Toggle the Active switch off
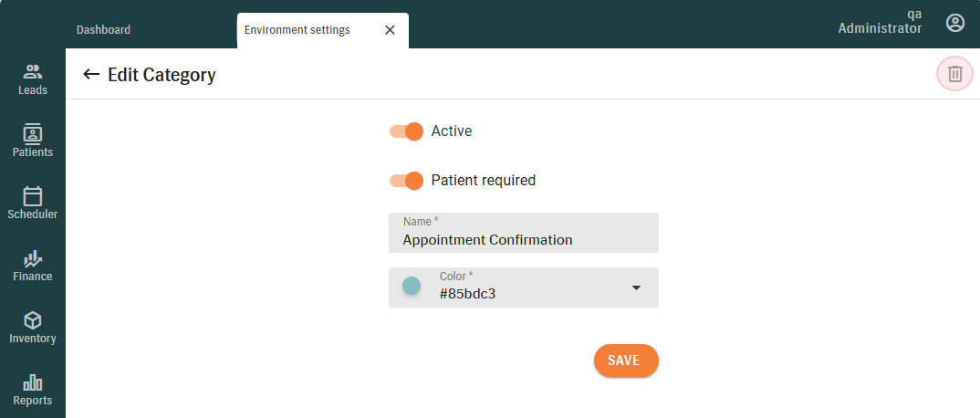The image size is (980, 418). coord(406,131)
